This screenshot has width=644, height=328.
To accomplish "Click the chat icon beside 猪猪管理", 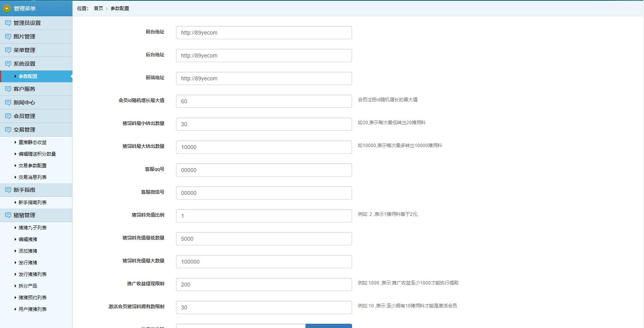I will click(x=8, y=215).
